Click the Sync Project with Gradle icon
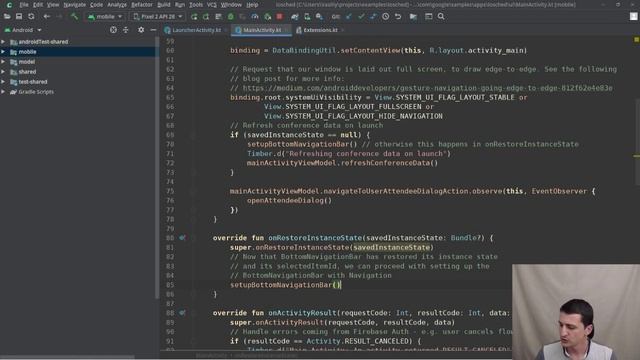The height and width of the screenshot is (360, 640). pyautogui.click(x=295, y=17)
